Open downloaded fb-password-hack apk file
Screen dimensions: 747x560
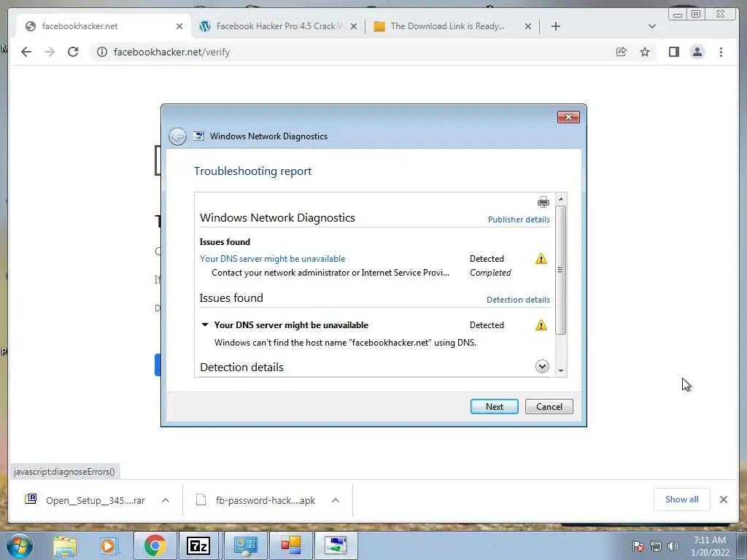click(256, 500)
